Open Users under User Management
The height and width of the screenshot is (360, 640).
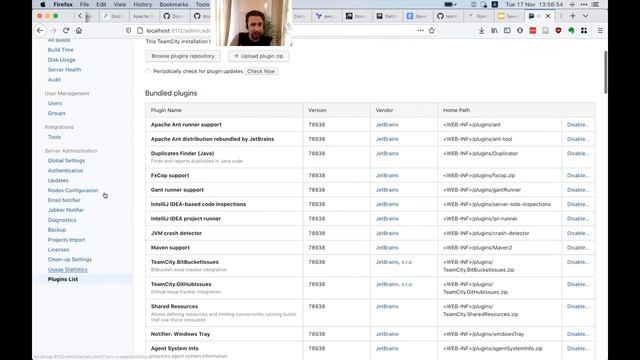55,103
